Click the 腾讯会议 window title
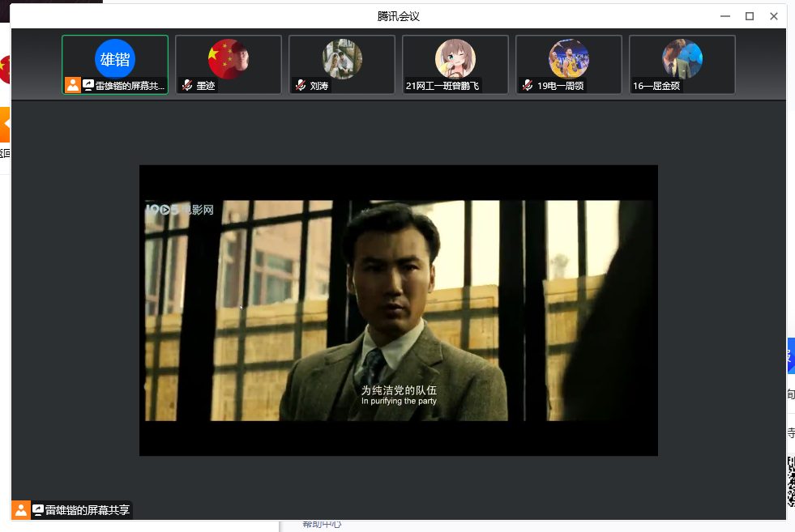Image resolution: width=795 pixels, height=532 pixels. (399, 16)
